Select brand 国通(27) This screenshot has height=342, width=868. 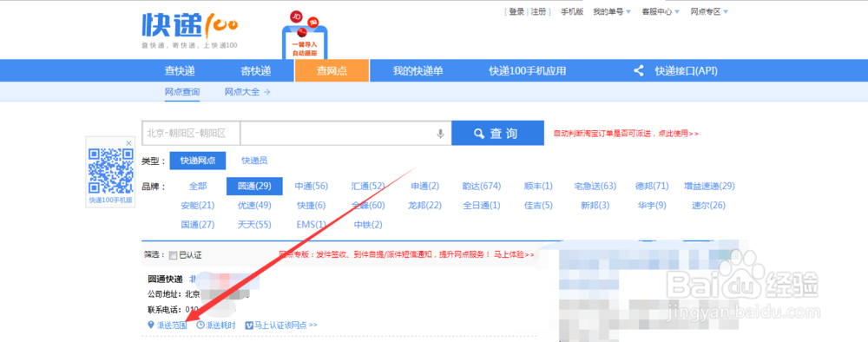tap(198, 225)
